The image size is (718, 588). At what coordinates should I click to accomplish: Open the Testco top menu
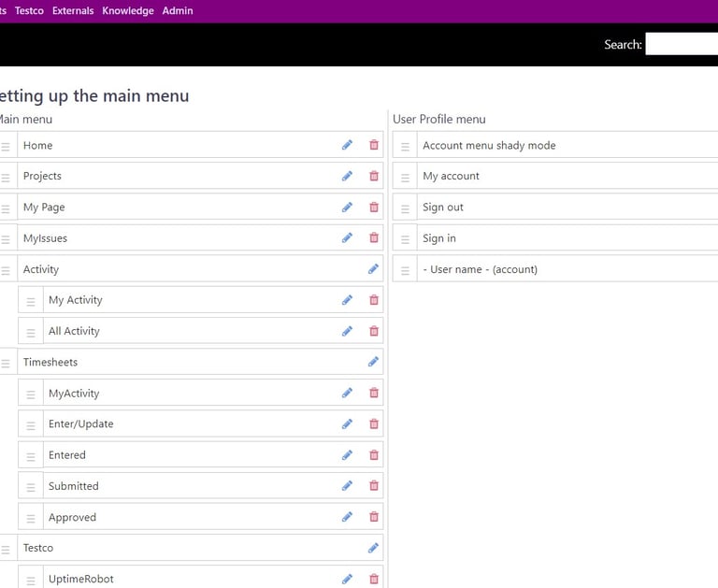29,10
